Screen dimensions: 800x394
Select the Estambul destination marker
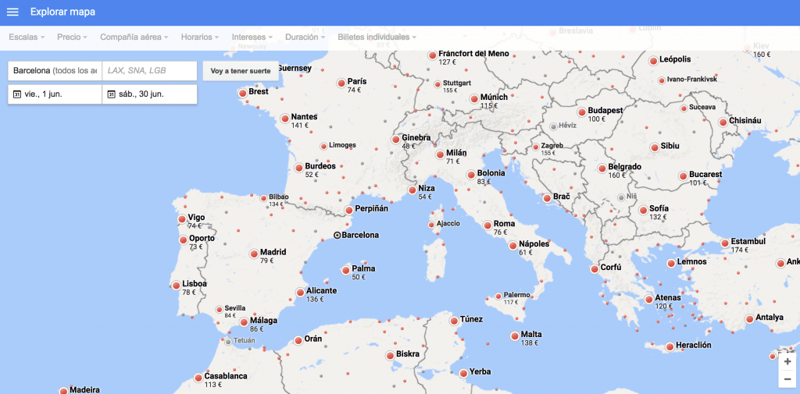[x=725, y=243]
